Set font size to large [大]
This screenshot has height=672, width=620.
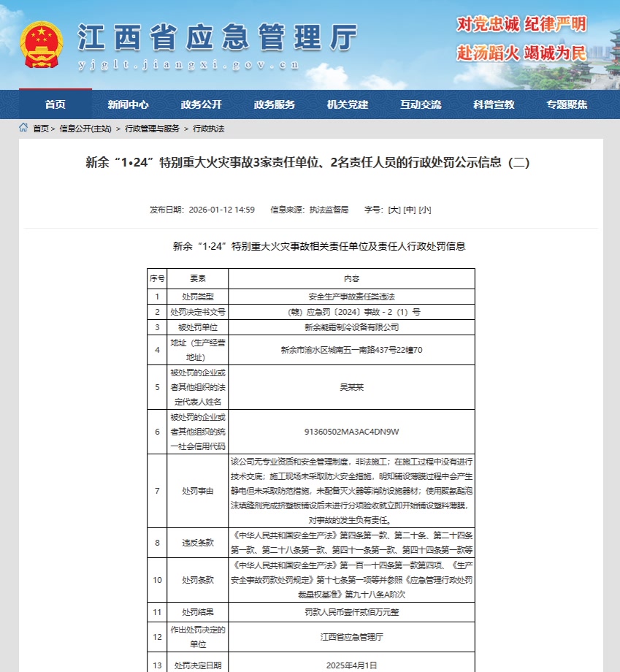click(394, 210)
